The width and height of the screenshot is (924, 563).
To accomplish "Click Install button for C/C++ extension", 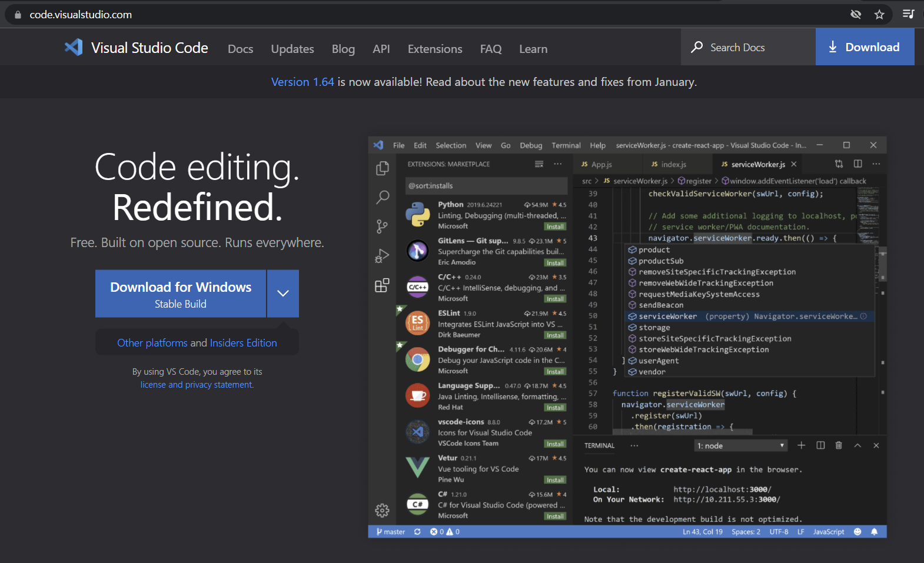I will coord(555,299).
